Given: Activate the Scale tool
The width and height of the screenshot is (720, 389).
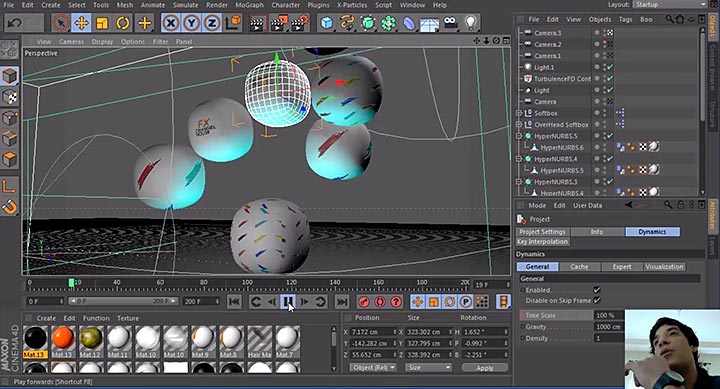Looking at the screenshot, I should click(x=102, y=23).
